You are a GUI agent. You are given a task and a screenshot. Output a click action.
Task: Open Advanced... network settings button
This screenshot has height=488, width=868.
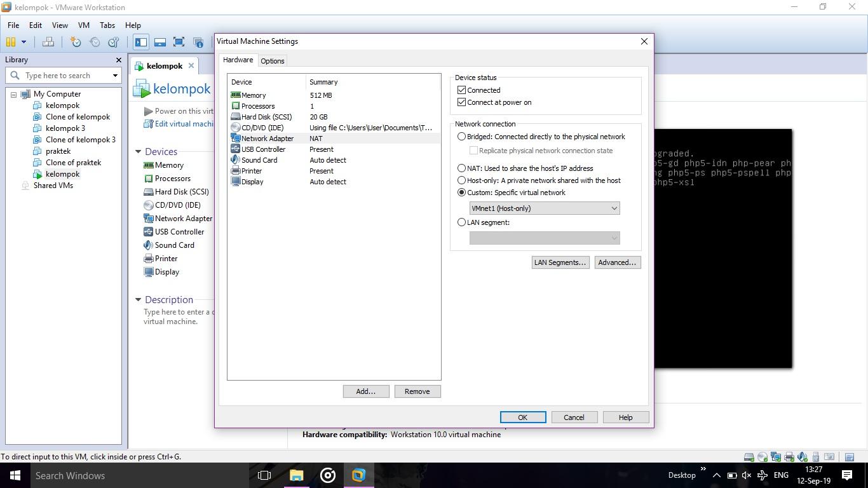(618, 262)
